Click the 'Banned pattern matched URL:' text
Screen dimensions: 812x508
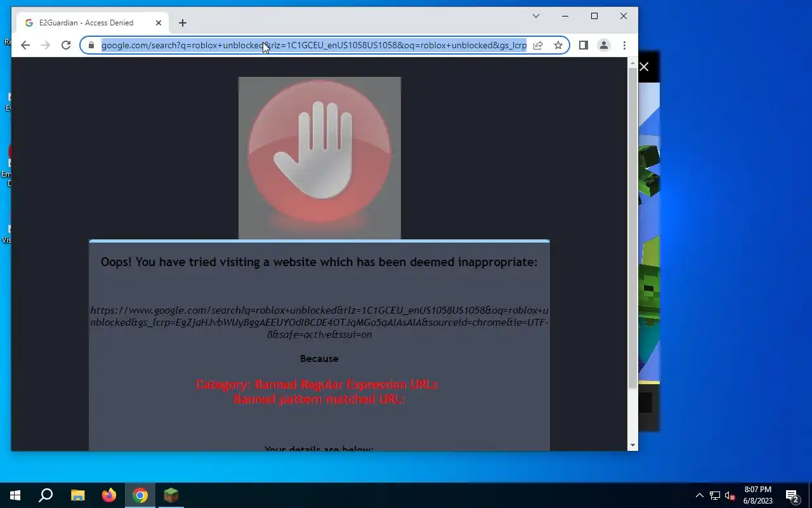[x=319, y=399]
